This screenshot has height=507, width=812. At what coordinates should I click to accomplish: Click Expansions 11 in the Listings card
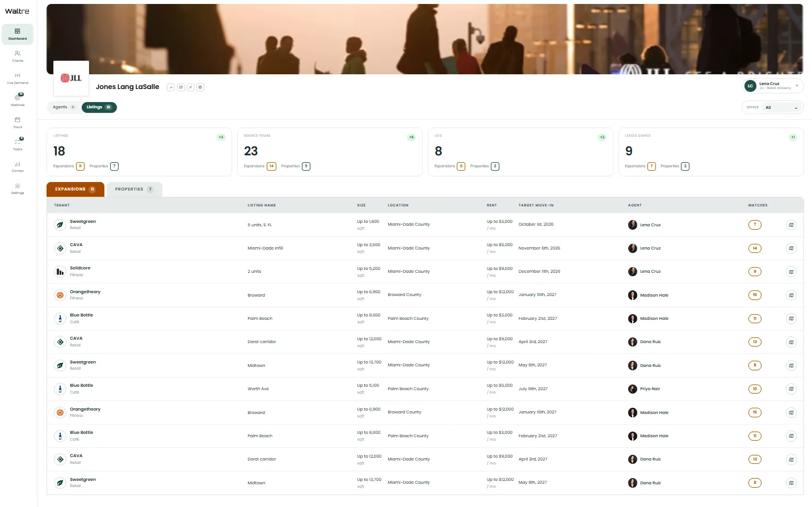pyautogui.click(x=69, y=166)
